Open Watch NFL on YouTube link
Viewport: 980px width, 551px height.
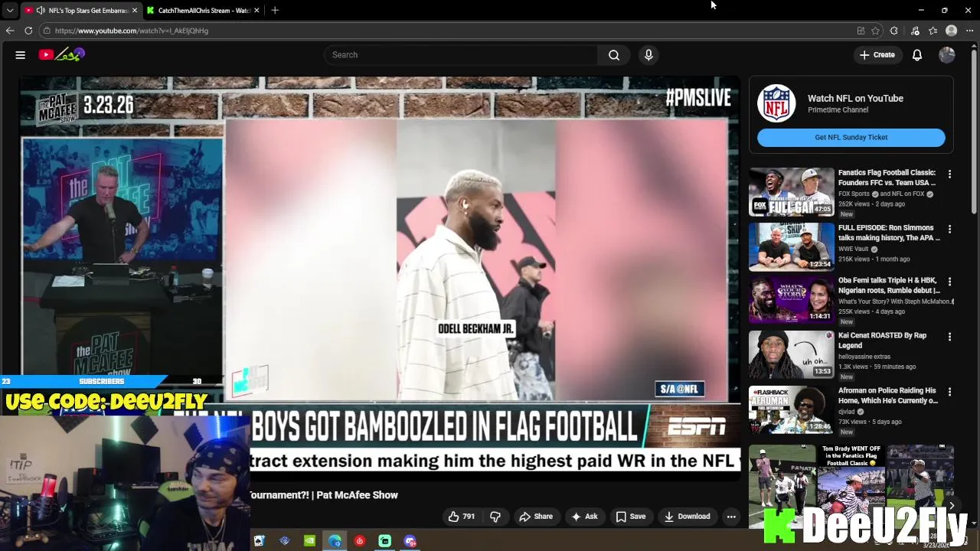(855, 99)
